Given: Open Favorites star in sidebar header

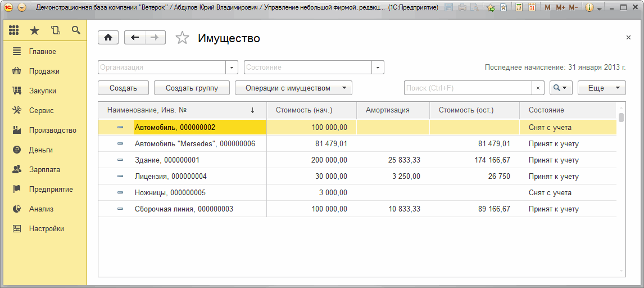Looking at the screenshot, I should [35, 30].
